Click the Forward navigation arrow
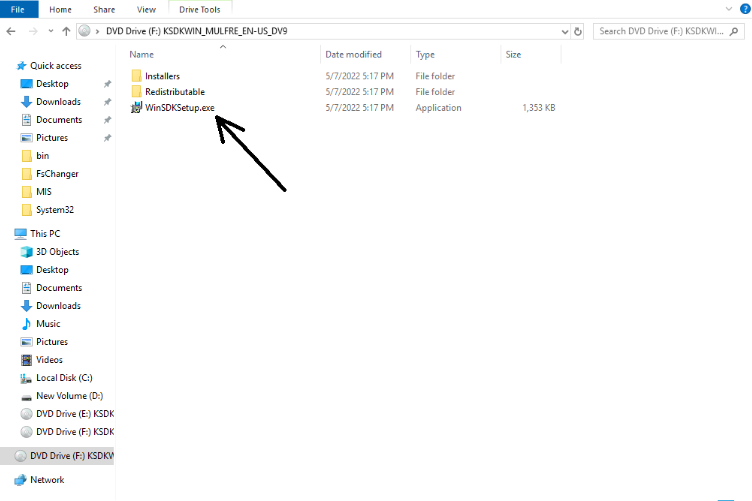Screen dimensions: 752x501 pyautogui.click(x=33, y=31)
